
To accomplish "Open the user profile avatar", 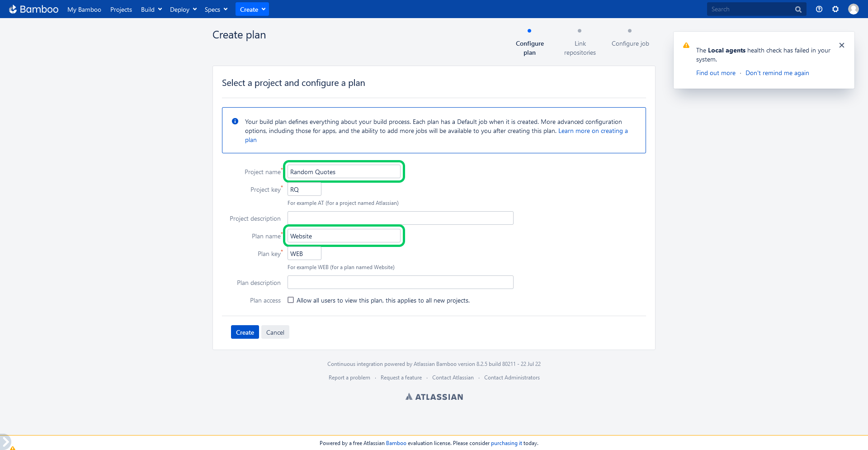I will [854, 9].
